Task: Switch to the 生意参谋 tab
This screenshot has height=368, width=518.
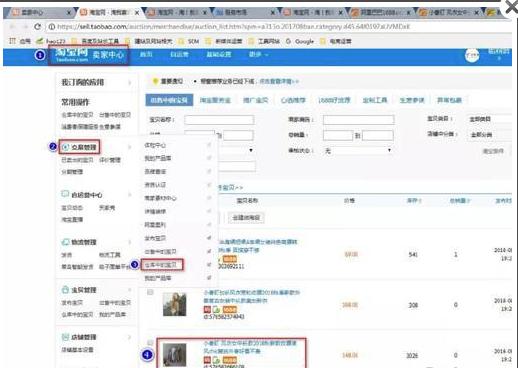Action: [412, 100]
